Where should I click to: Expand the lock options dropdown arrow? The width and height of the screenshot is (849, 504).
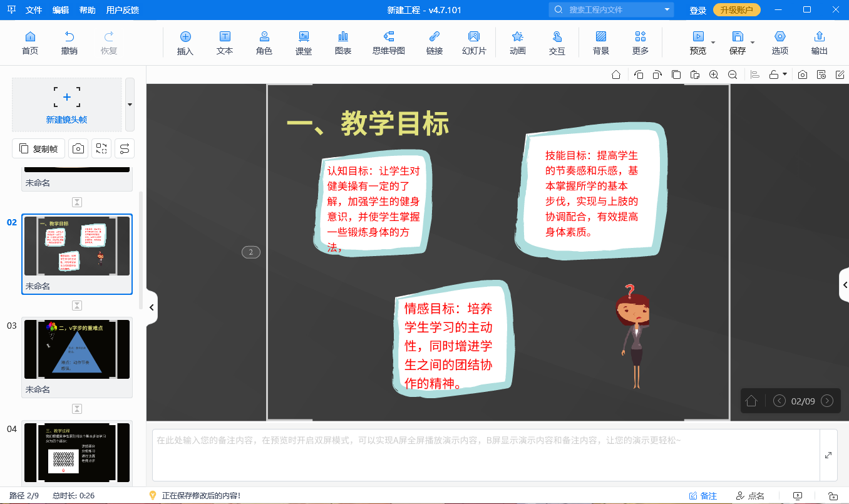click(x=785, y=75)
